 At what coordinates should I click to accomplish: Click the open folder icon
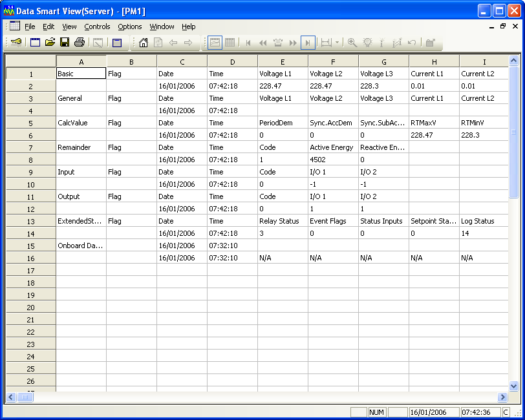[x=50, y=43]
